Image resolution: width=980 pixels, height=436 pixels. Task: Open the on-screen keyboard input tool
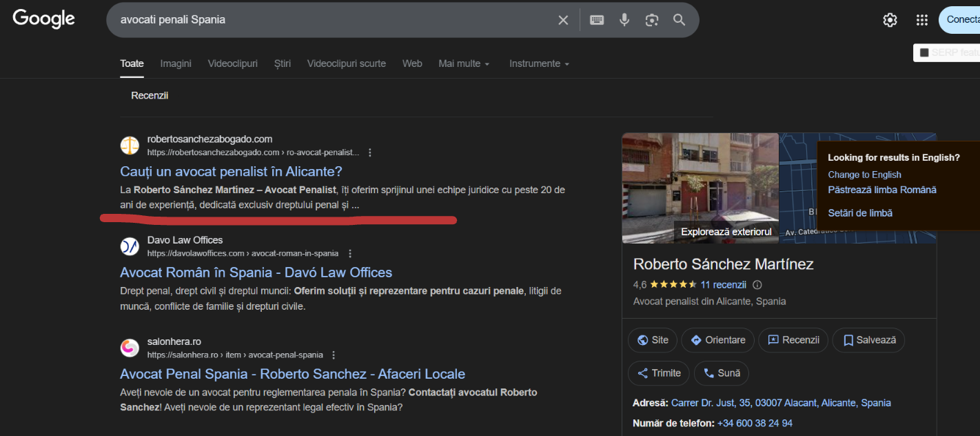tap(597, 20)
